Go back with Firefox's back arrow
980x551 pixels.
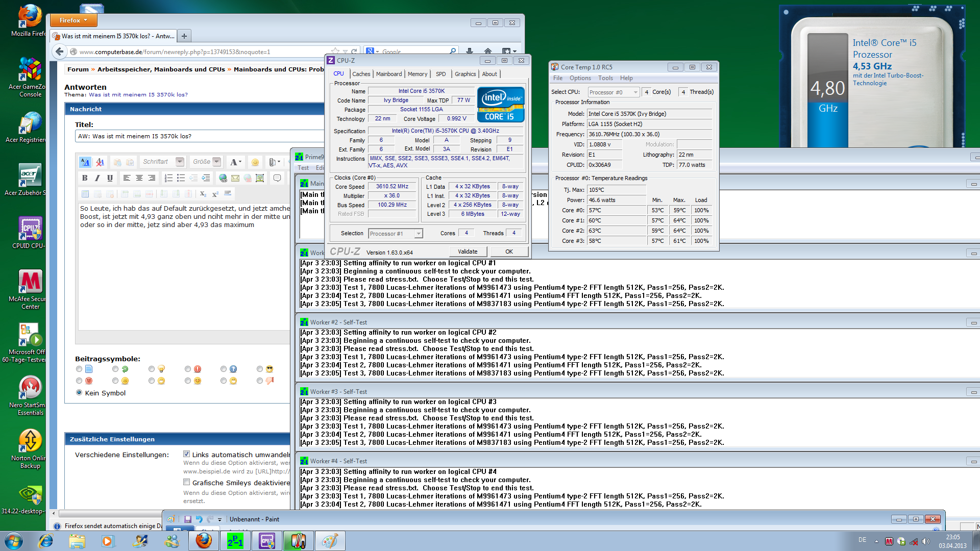(60, 52)
